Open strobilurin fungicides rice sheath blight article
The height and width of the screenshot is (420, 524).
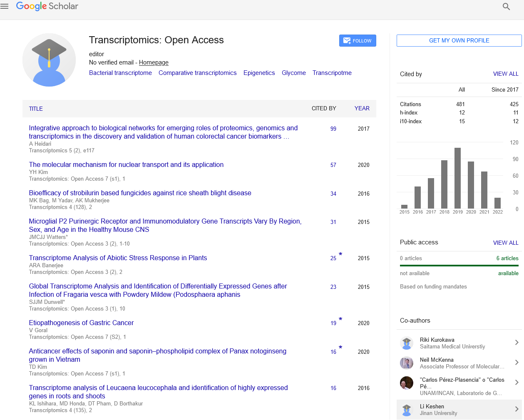click(140, 193)
